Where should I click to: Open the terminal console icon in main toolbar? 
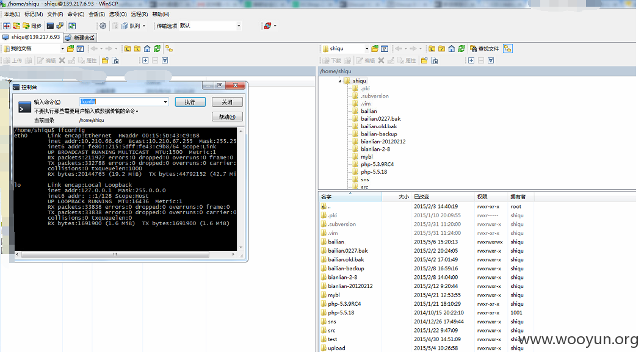(x=50, y=26)
